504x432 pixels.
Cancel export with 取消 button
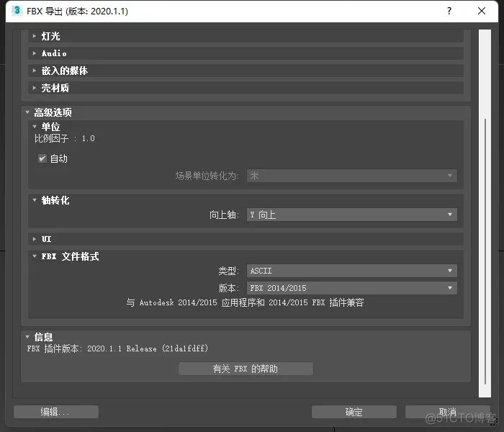tap(447, 412)
